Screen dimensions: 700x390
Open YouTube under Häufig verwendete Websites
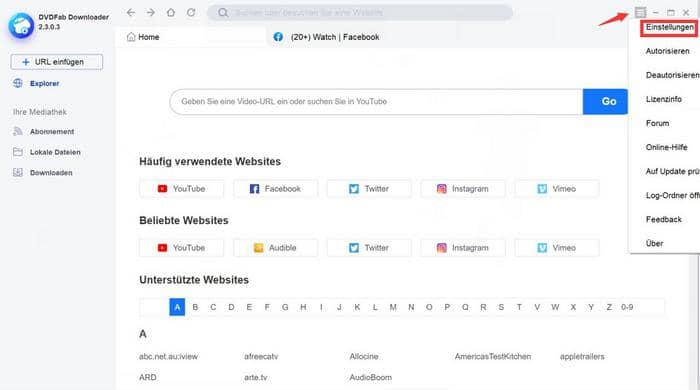pos(182,189)
